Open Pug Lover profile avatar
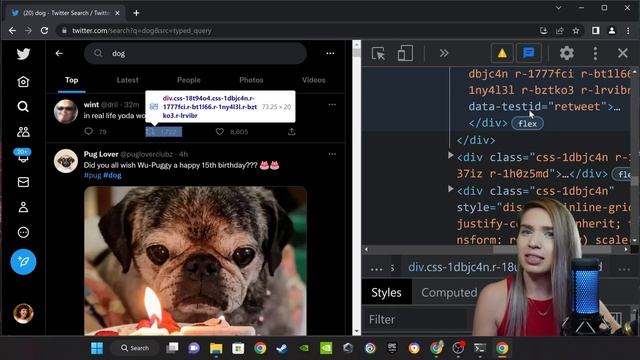The width and height of the screenshot is (640, 360). [66, 161]
